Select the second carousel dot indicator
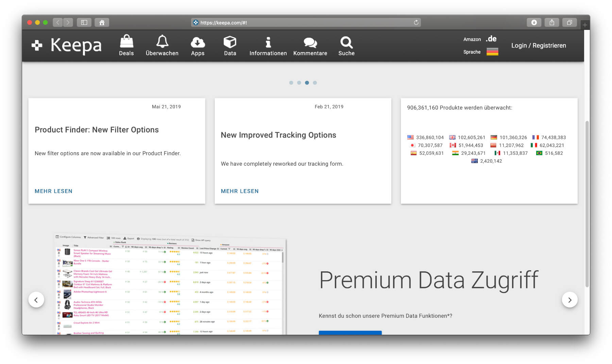This screenshot has height=364, width=612. pyautogui.click(x=299, y=83)
